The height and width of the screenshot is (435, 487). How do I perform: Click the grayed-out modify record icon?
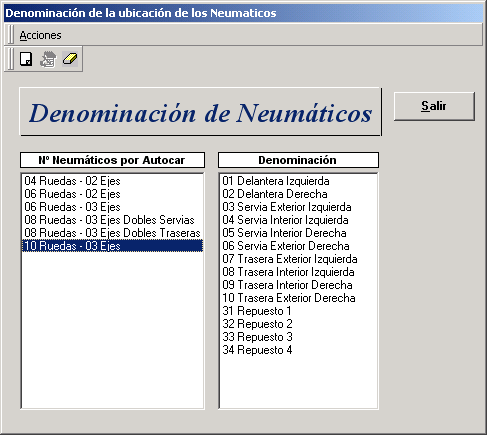[x=48, y=59]
